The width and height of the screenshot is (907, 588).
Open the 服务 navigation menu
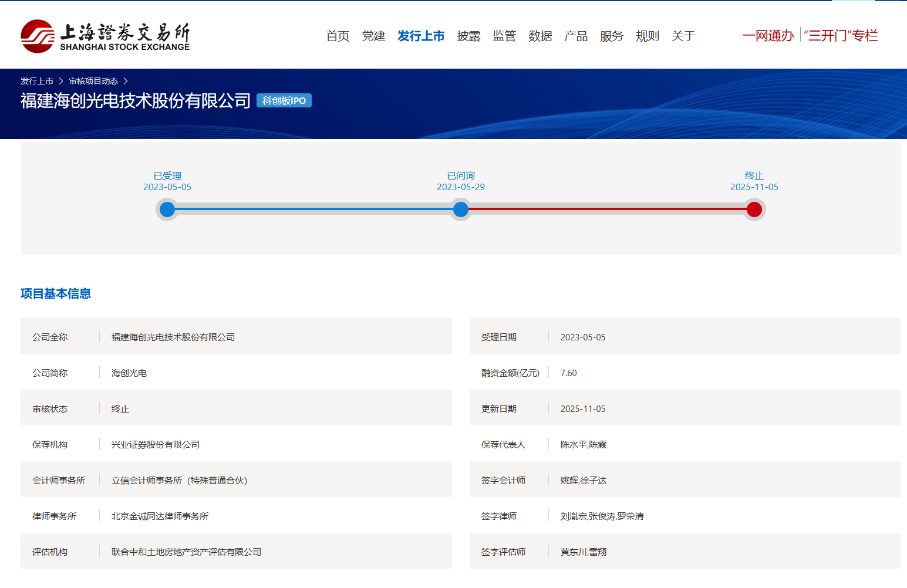(612, 36)
